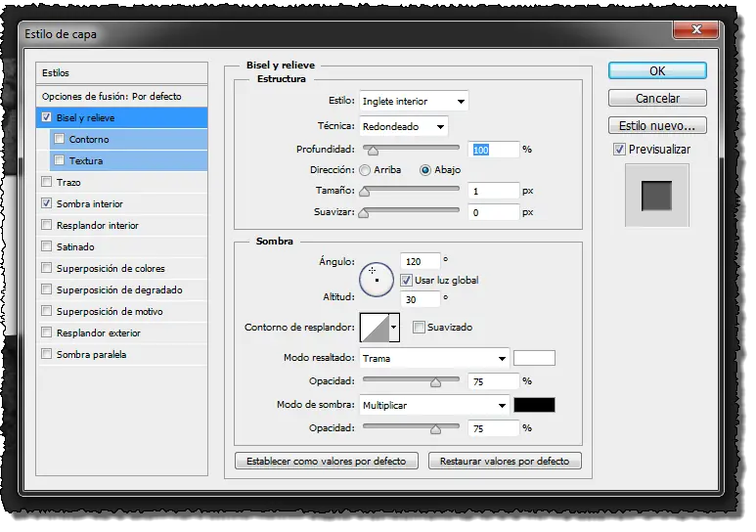Click the Estilo nuevo... button
Image resolution: width=756 pixels, height=532 pixels.
tap(657, 126)
